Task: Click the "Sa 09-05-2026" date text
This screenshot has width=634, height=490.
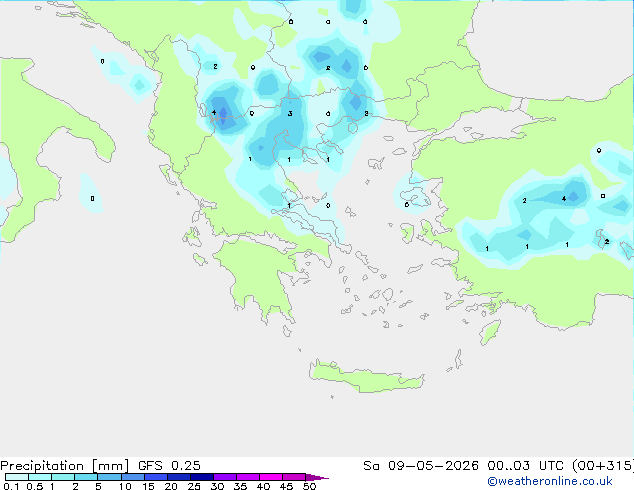Action: pyautogui.click(x=421, y=466)
